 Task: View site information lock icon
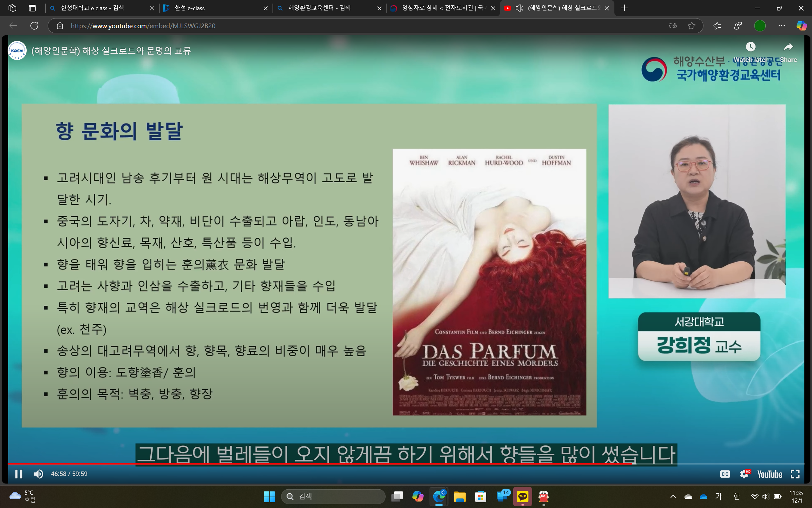60,26
